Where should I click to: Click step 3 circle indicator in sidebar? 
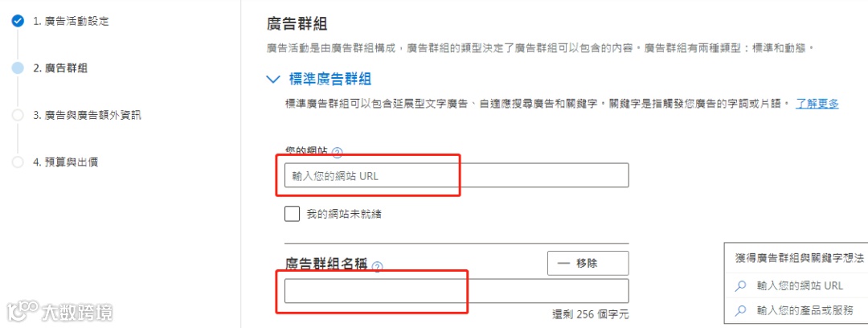tap(18, 115)
